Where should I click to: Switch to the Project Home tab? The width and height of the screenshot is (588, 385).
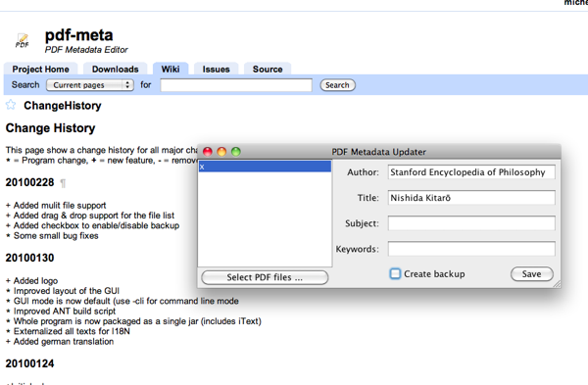click(x=40, y=69)
